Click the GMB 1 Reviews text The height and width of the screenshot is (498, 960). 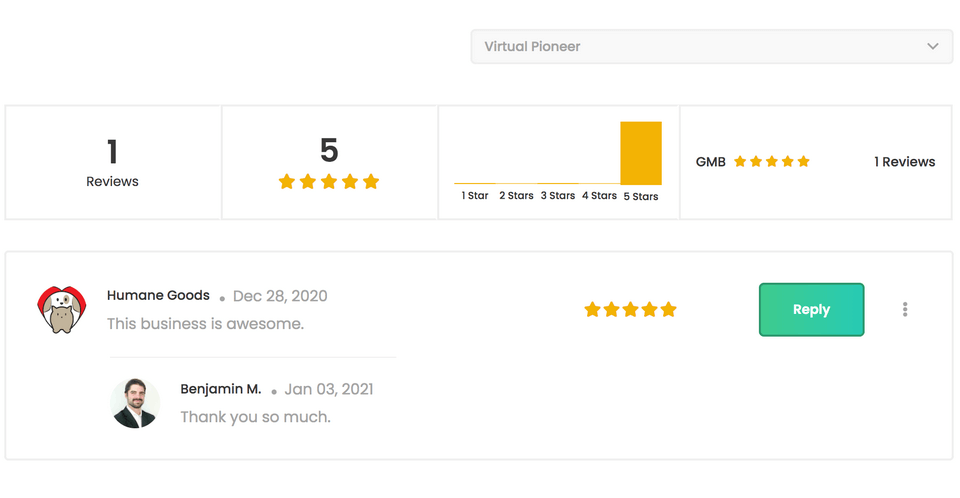point(904,162)
